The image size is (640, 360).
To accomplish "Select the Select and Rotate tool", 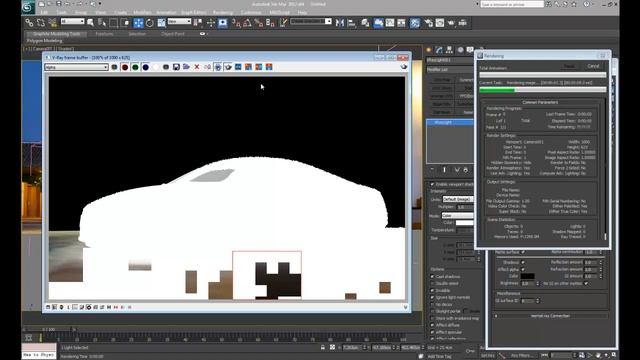I will pyautogui.click(x=150, y=23).
